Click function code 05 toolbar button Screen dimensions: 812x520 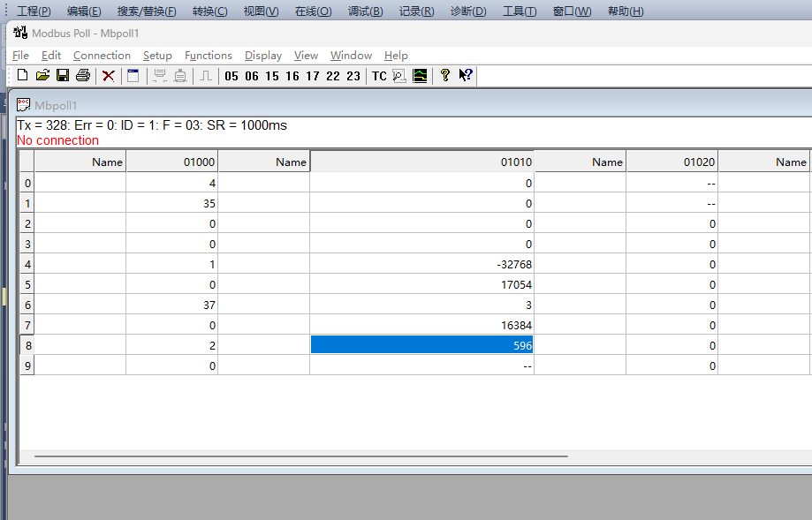(231, 76)
